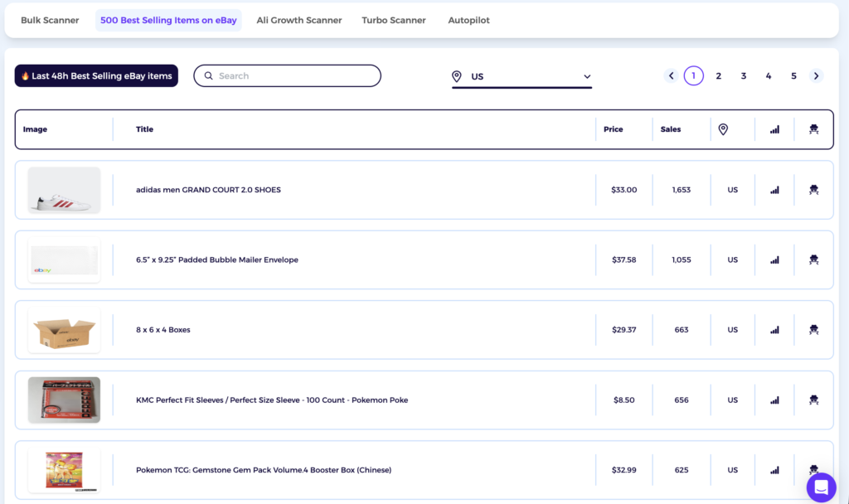The height and width of the screenshot is (504, 849).
Task: Click price $8.50
Action: [x=624, y=400]
